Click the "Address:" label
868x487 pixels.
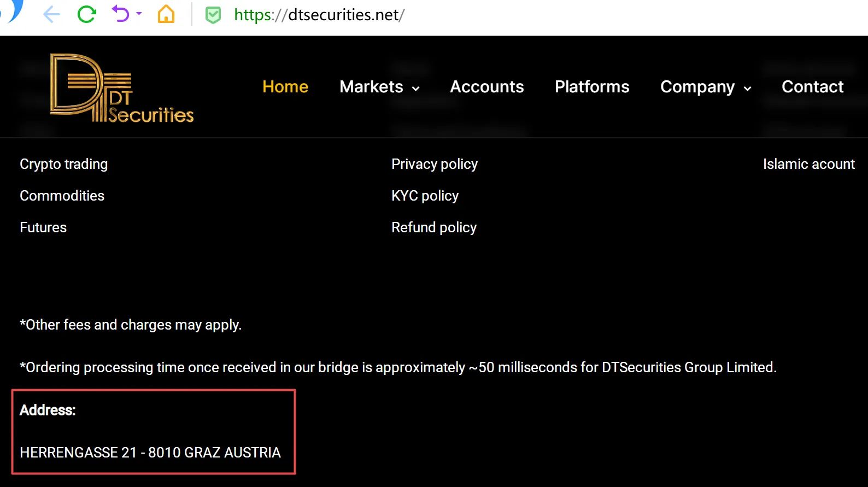pos(48,410)
